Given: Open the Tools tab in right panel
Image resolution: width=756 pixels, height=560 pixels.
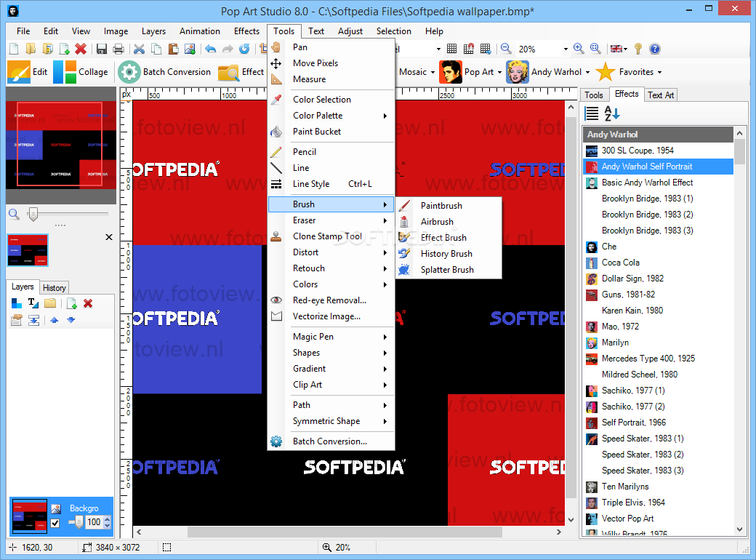Looking at the screenshot, I should pyautogui.click(x=593, y=95).
